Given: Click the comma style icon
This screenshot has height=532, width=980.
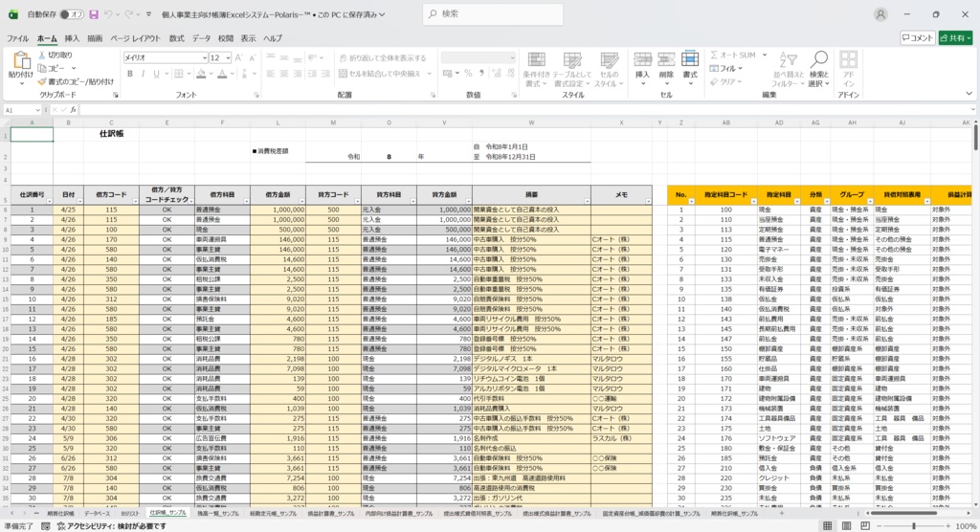Looking at the screenshot, I should coord(481,74).
